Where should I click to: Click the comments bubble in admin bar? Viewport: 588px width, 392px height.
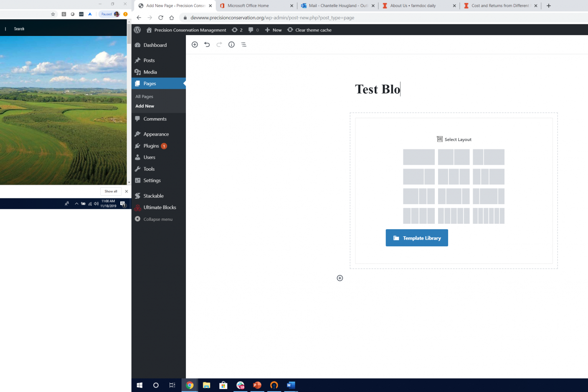click(x=253, y=30)
